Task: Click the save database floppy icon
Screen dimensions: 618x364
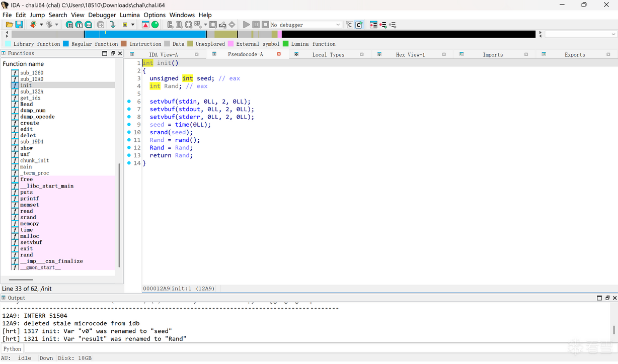Action: click(x=19, y=25)
